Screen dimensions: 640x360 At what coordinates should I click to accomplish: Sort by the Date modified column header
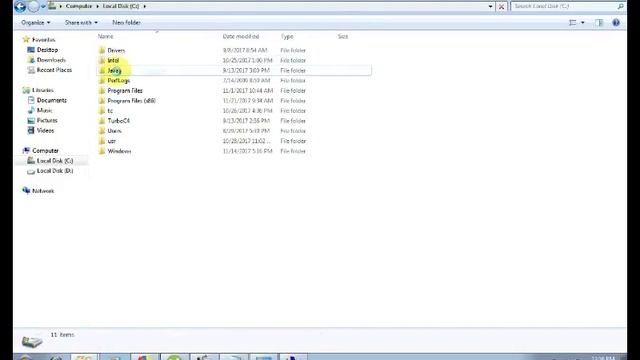click(x=241, y=36)
